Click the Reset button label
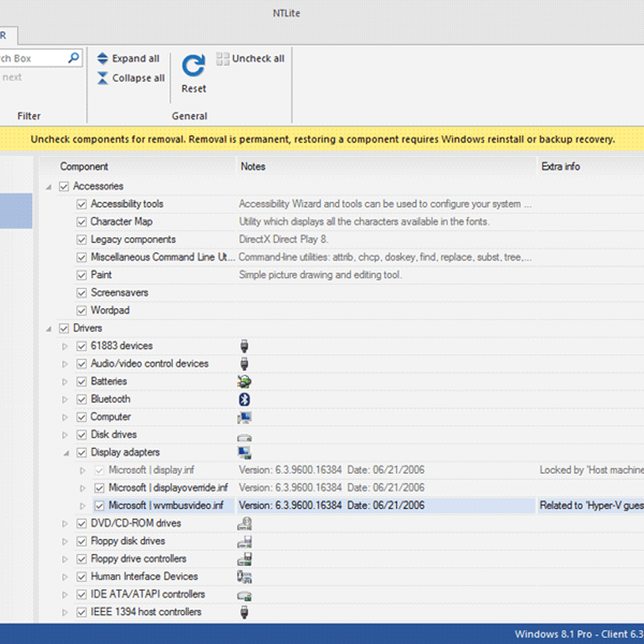The image size is (644, 644). point(194,89)
